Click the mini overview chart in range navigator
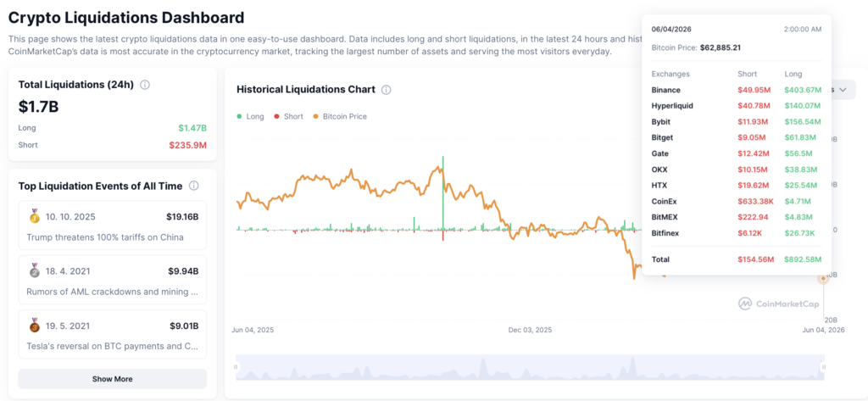868x401 pixels. click(x=530, y=366)
